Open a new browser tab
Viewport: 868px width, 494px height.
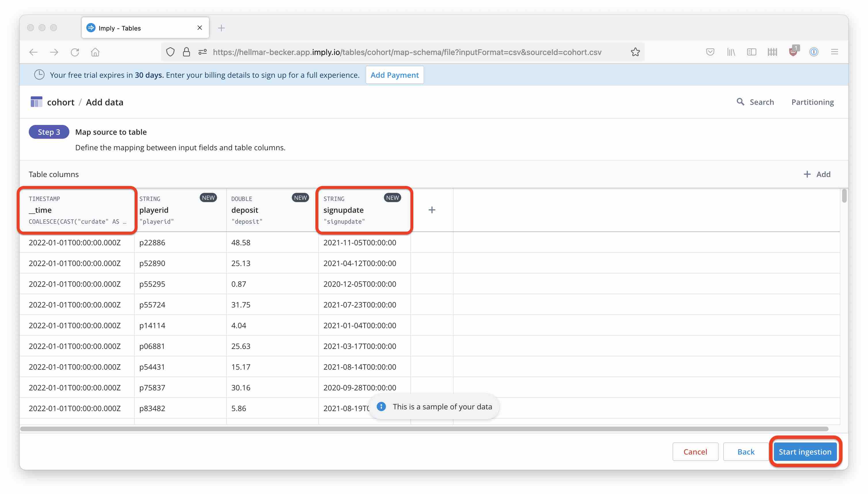click(221, 28)
